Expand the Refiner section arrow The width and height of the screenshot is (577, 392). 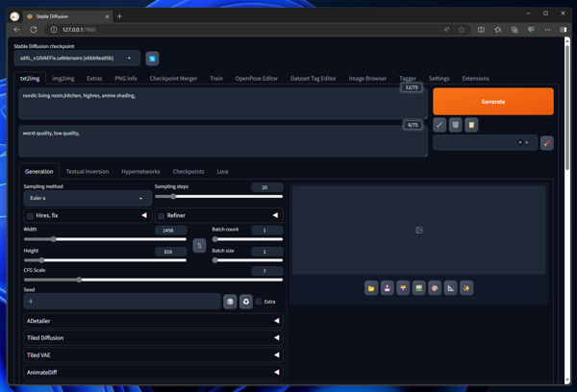pyautogui.click(x=275, y=215)
